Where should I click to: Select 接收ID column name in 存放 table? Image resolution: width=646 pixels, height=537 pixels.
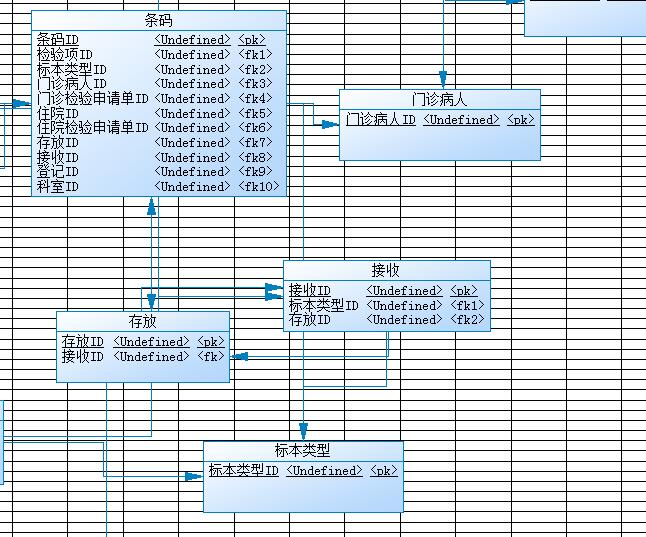point(82,356)
